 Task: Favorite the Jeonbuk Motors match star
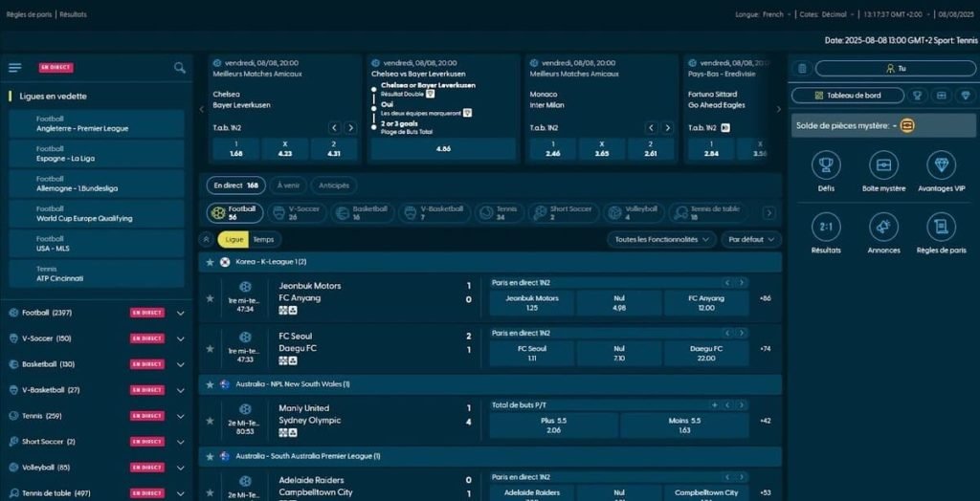pos(210,298)
